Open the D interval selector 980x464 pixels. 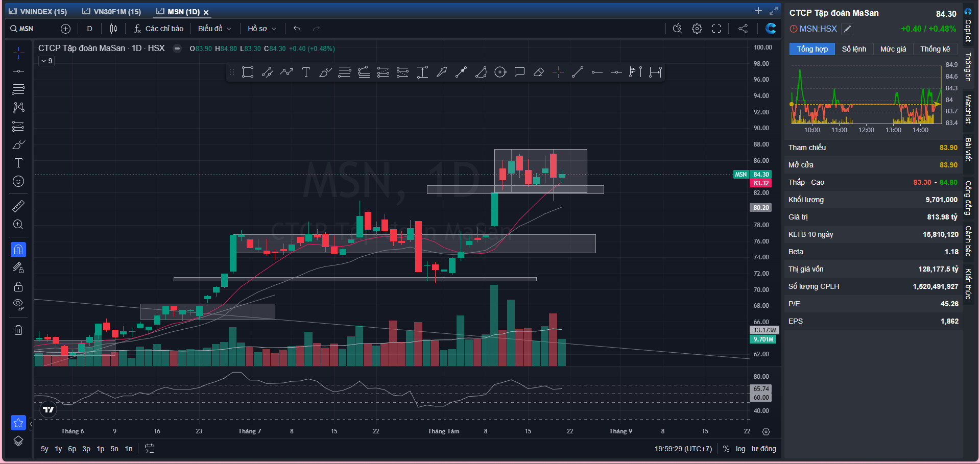(x=89, y=29)
